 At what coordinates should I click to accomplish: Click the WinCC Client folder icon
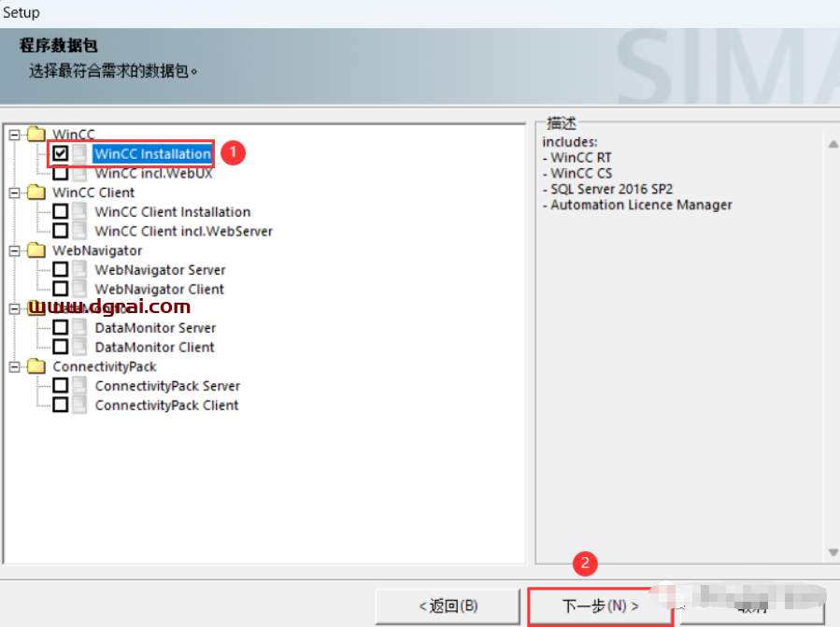(36, 192)
